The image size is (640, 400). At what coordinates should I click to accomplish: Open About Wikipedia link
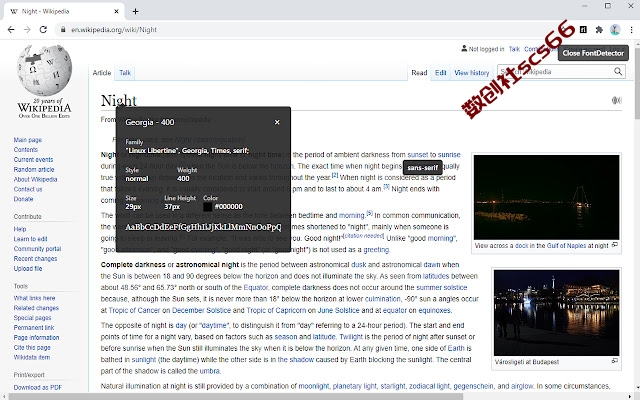(x=36, y=179)
